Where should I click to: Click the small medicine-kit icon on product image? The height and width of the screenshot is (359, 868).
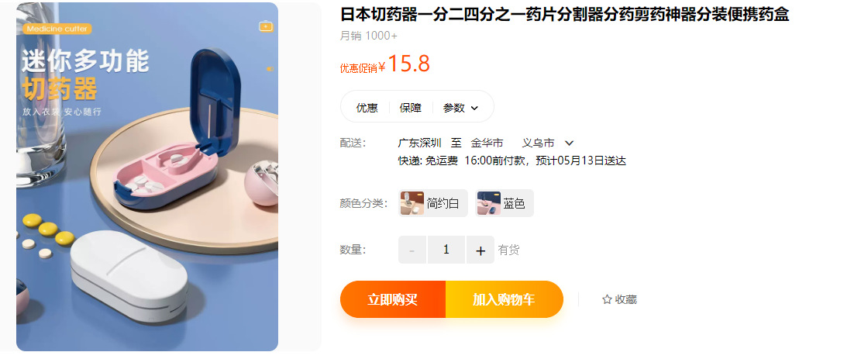266,26
